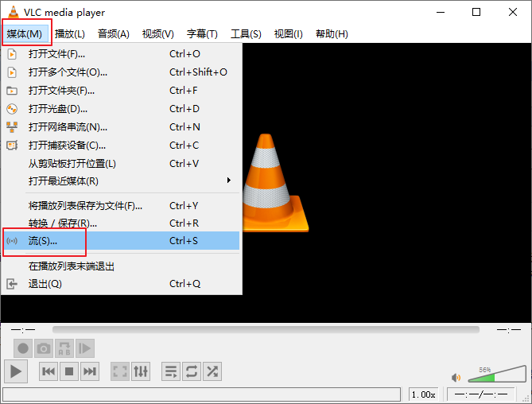
Task: Open the 播放(L) menu
Action: point(69,34)
